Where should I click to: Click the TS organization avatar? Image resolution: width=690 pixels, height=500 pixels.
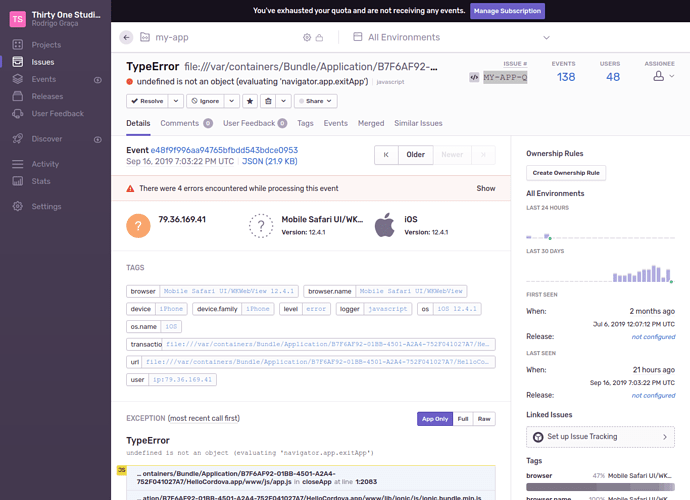[18, 19]
